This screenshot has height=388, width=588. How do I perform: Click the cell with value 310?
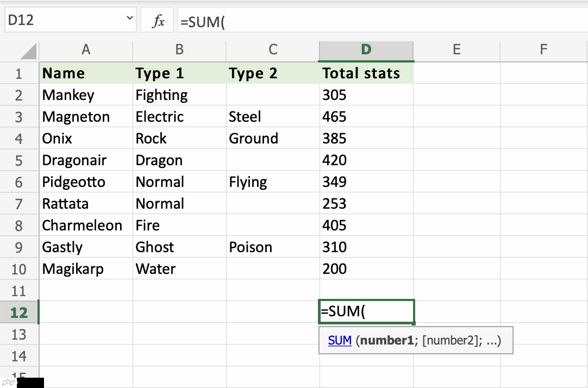[366, 247]
